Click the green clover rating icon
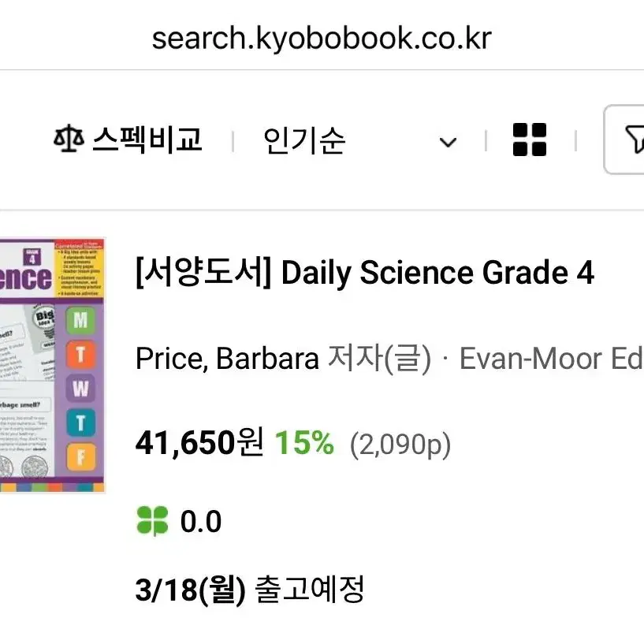This screenshot has height=644, width=644. click(x=152, y=521)
